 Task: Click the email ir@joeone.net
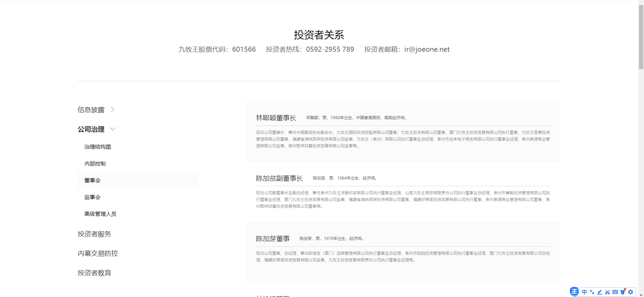(x=427, y=49)
